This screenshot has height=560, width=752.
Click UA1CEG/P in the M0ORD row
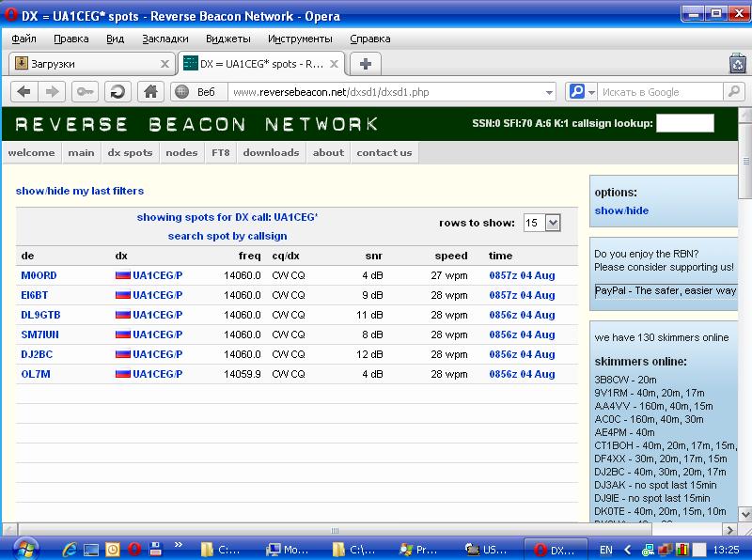[x=158, y=275]
